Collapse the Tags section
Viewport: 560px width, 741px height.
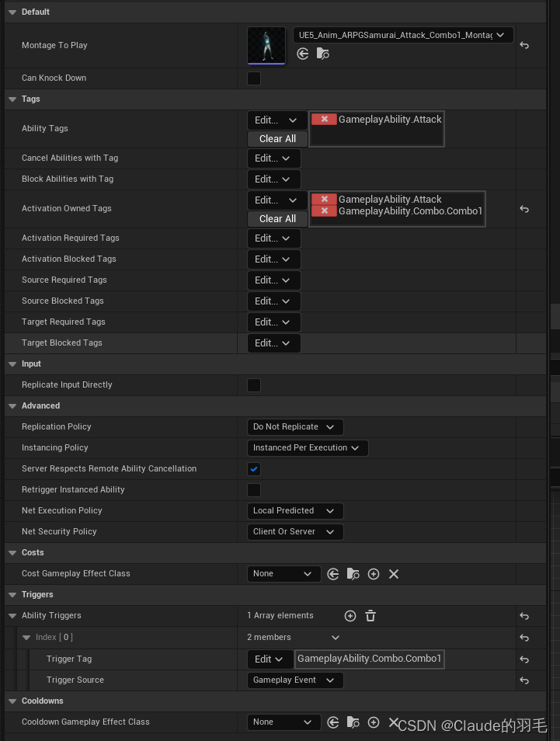coord(12,99)
